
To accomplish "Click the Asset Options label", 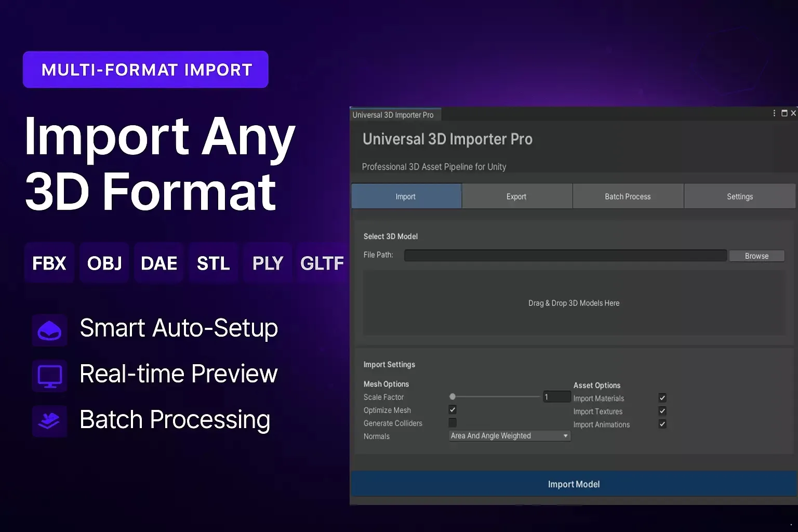I will (x=597, y=385).
